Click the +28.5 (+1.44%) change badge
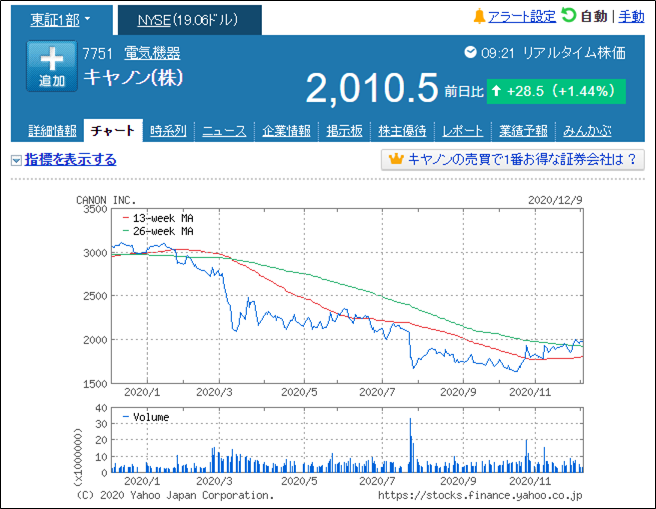 click(556, 91)
